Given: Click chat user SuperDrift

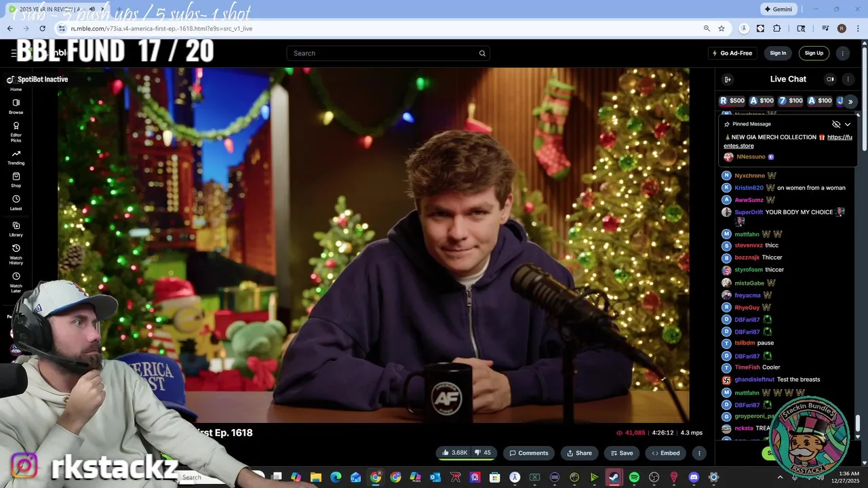Looking at the screenshot, I should [x=749, y=212].
